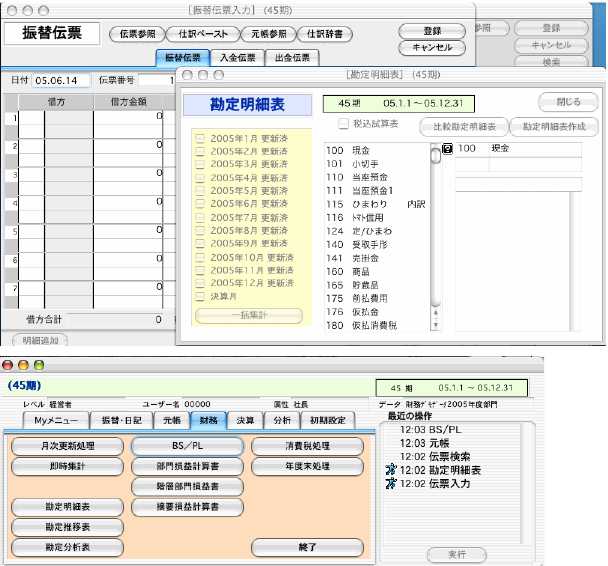Click pin icon next to 12:02 伝票入力

click(x=390, y=483)
